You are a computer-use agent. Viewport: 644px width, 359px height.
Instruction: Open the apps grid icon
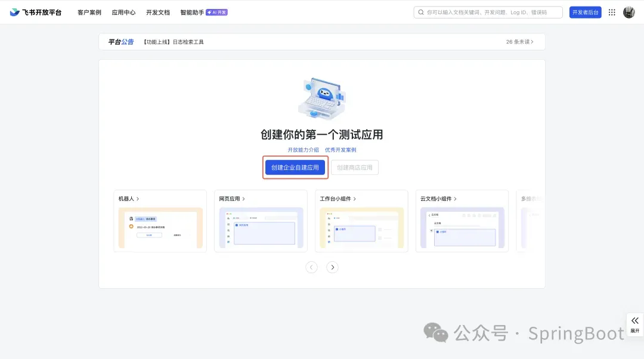(x=612, y=13)
